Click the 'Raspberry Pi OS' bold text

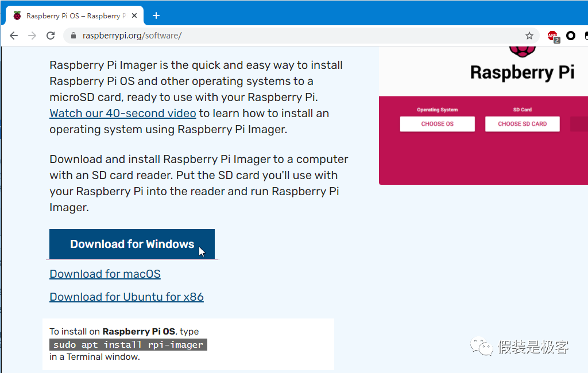(x=139, y=331)
